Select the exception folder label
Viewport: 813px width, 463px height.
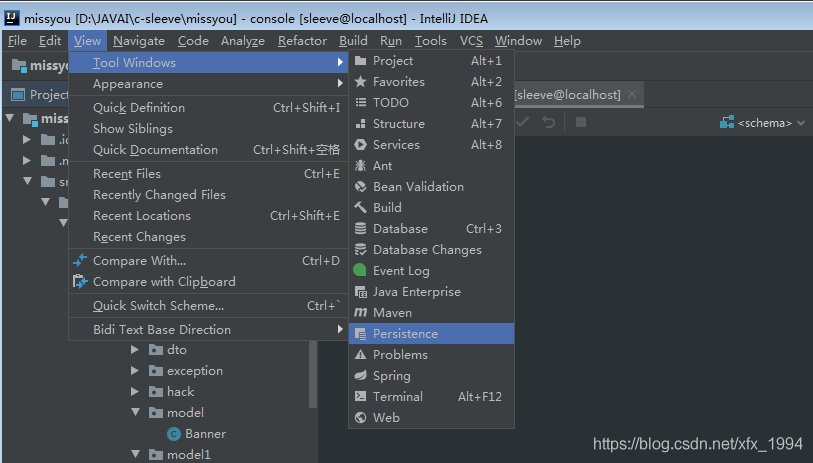pyautogui.click(x=195, y=371)
